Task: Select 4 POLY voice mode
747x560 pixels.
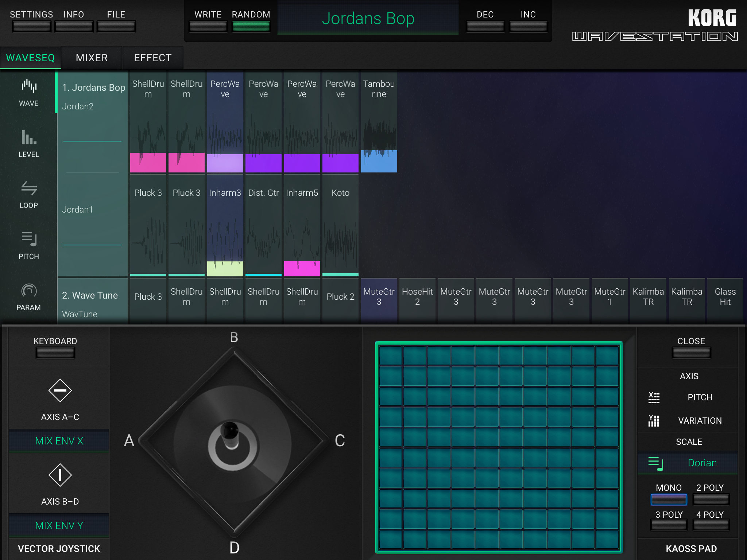Action: click(711, 525)
